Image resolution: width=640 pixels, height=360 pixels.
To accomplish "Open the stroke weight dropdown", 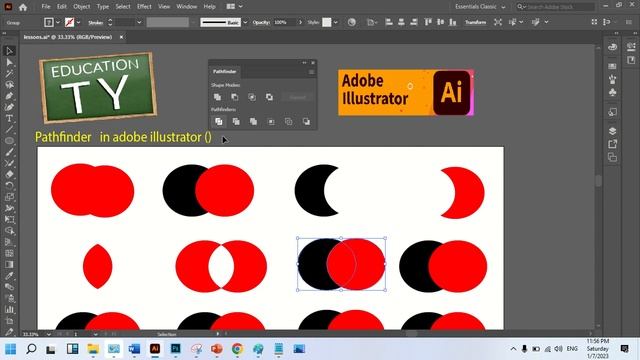I will tap(139, 22).
